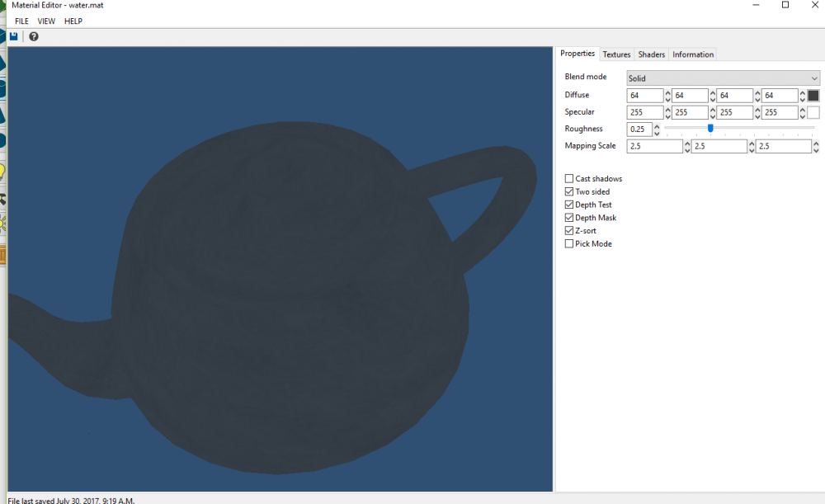825x504 pixels.
Task: Click the Roughness slider handle
Action: point(709,129)
